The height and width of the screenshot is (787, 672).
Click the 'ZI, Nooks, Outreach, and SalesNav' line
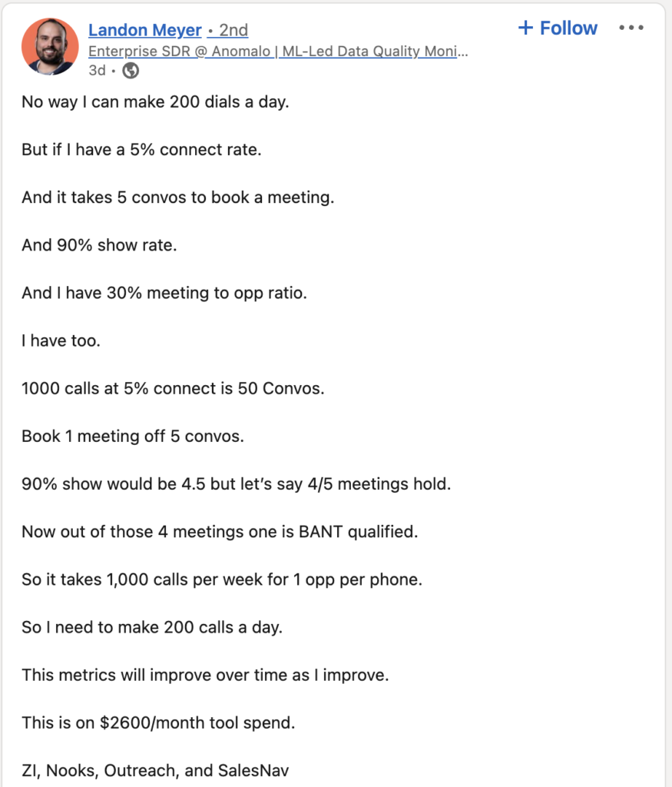[155, 770]
